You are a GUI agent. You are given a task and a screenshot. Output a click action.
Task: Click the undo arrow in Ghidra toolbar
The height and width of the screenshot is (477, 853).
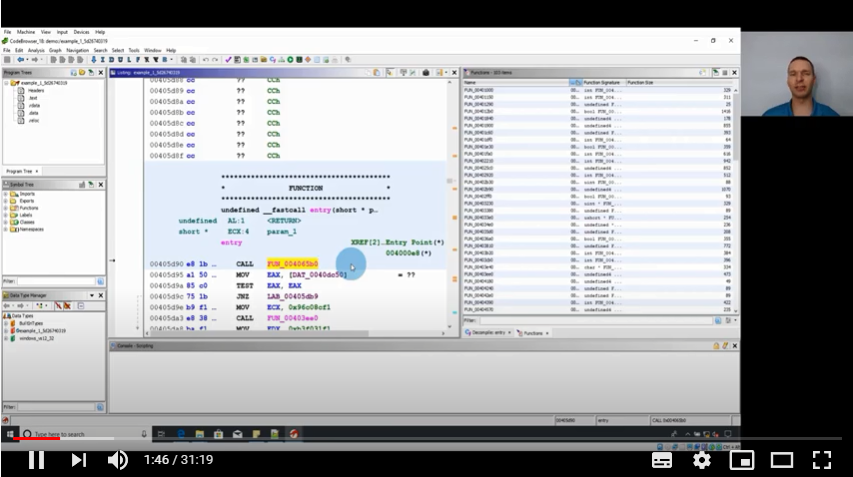[206, 60]
